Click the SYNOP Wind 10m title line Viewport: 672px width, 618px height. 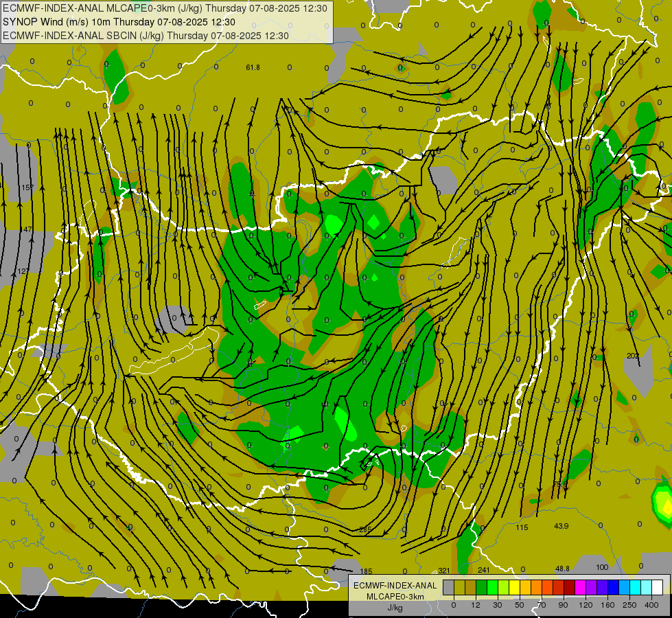(x=119, y=22)
